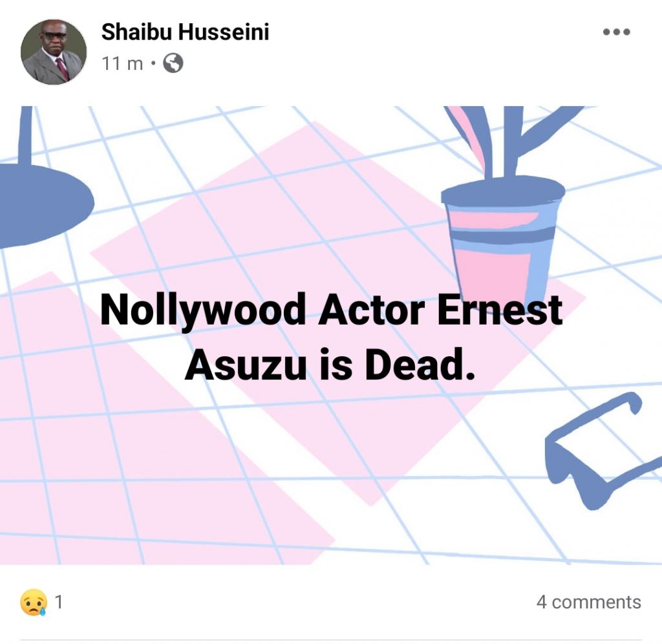This screenshot has width=662, height=644.
Task: Click the globe public audience icon
Action: click(x=173, y=63)
